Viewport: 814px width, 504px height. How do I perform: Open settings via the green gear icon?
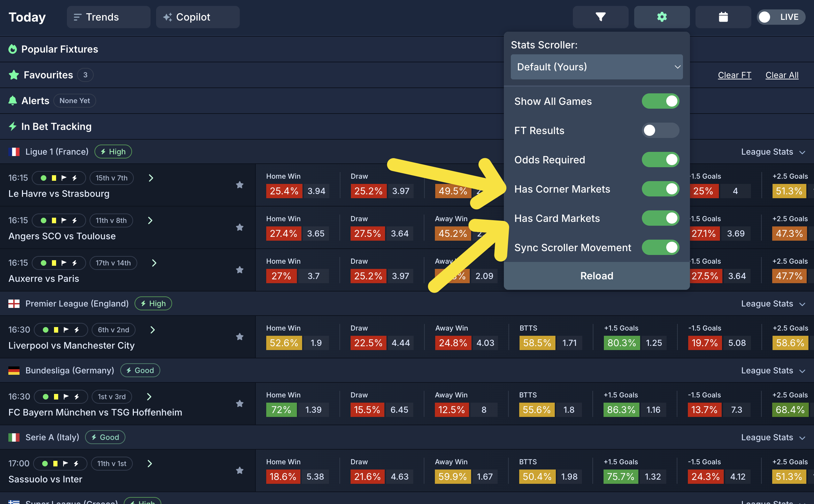tap(662, 17)
